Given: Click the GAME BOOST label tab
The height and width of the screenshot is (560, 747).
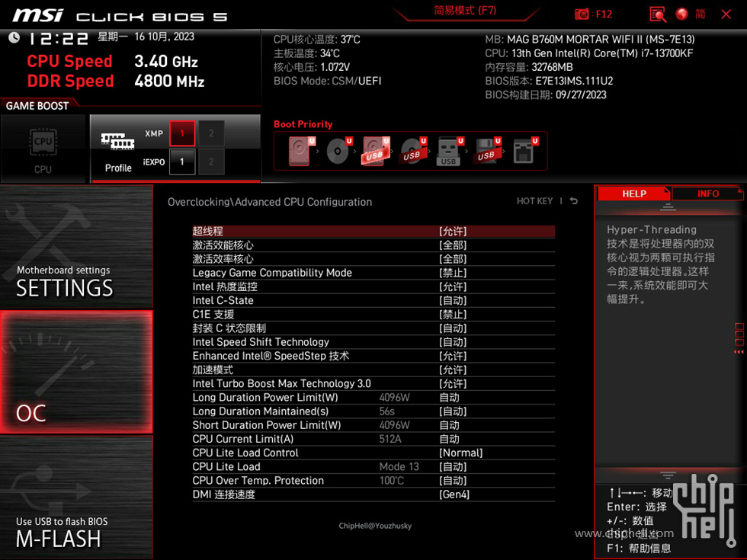Looking at the screenshot, I should tap(37, 106).
